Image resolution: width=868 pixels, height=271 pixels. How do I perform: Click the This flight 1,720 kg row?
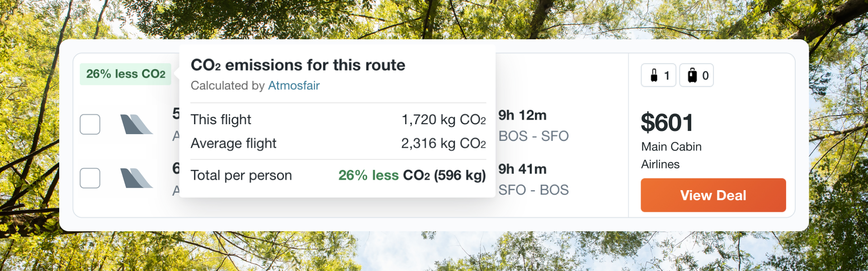coord(338,120)
